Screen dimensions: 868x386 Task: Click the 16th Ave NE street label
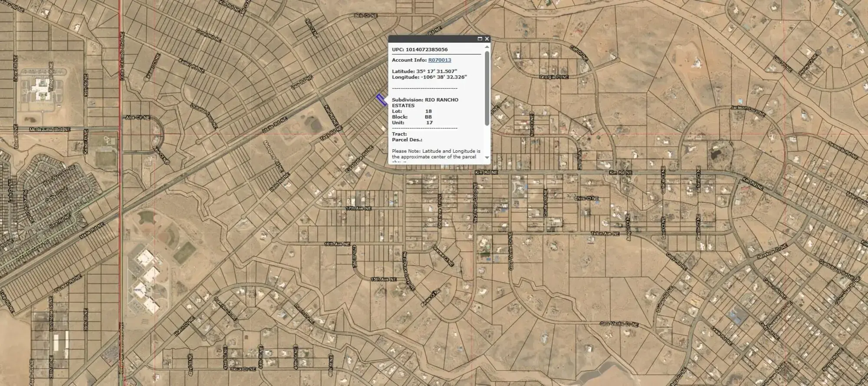pyautogui.click(x=337, y=244)
